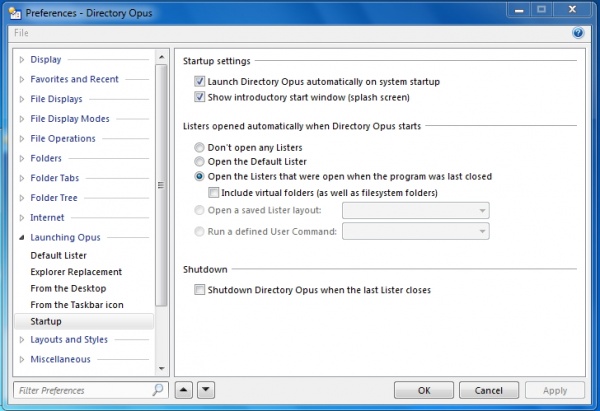600x411 pixels.
Task: Close the Preferences window
Action: [572, 10]
